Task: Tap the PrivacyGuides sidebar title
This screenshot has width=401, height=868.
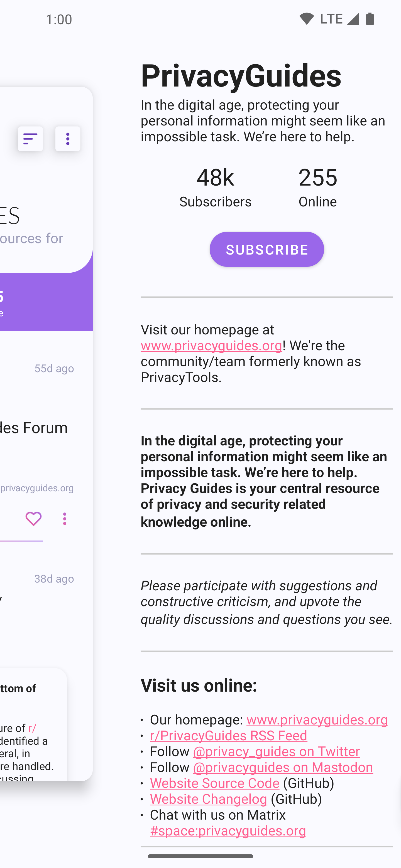Action: click(241, 75)
